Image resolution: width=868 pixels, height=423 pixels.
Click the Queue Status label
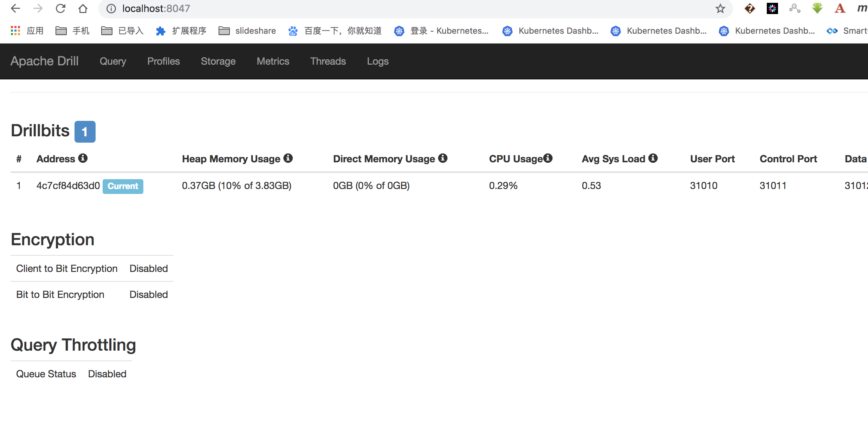pyautogui.click(x=46, y=374)
